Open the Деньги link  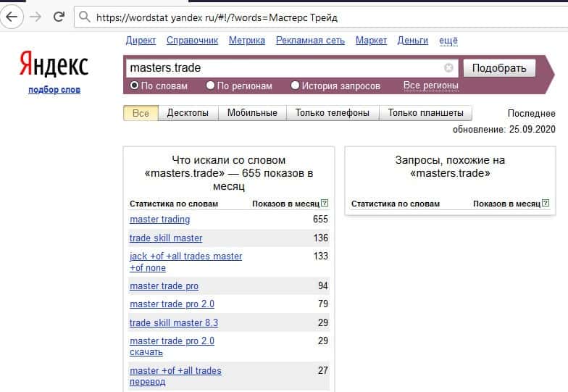tap(413, 41)
